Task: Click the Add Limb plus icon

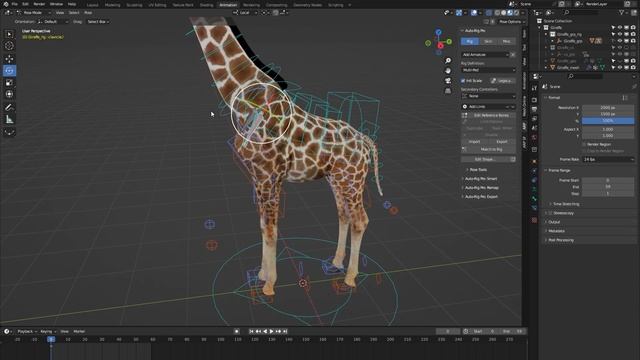Action: coord(464,107)
